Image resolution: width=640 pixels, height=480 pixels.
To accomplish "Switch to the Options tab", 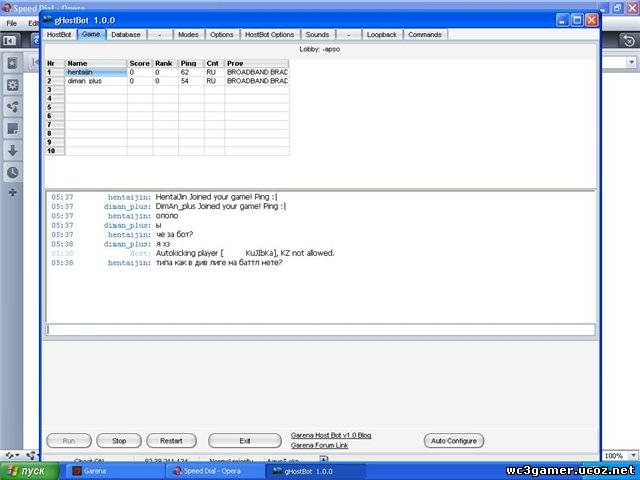I will pyautogui.click(x=222, y=35).
